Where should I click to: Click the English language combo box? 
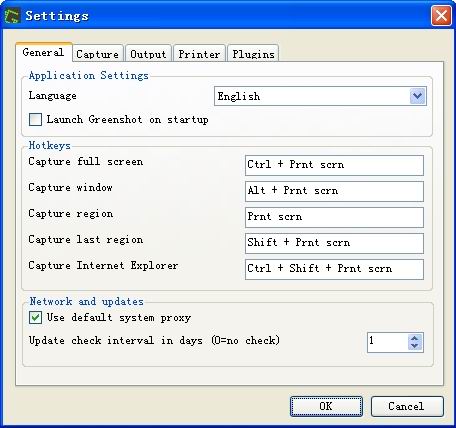coord(320,96)
